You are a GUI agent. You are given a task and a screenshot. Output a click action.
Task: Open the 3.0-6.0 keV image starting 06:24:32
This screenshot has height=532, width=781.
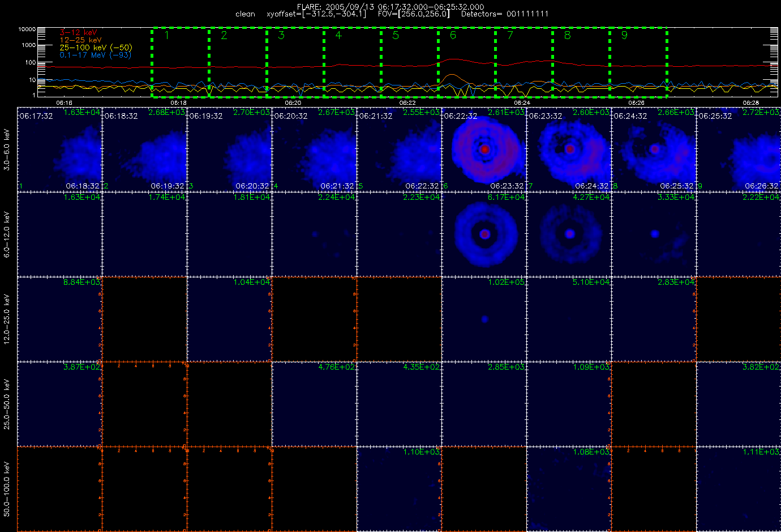click(x=654, y=149)
